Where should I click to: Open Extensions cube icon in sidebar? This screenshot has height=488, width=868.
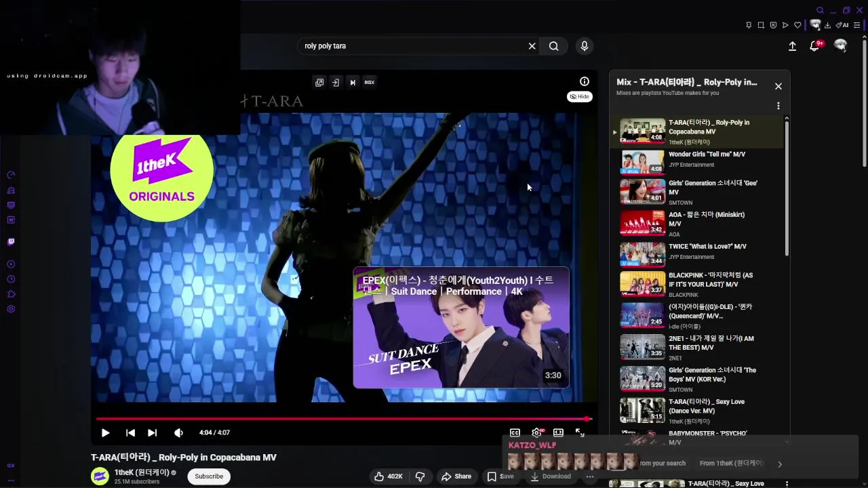pyautogui.click(x=11, y=294)
